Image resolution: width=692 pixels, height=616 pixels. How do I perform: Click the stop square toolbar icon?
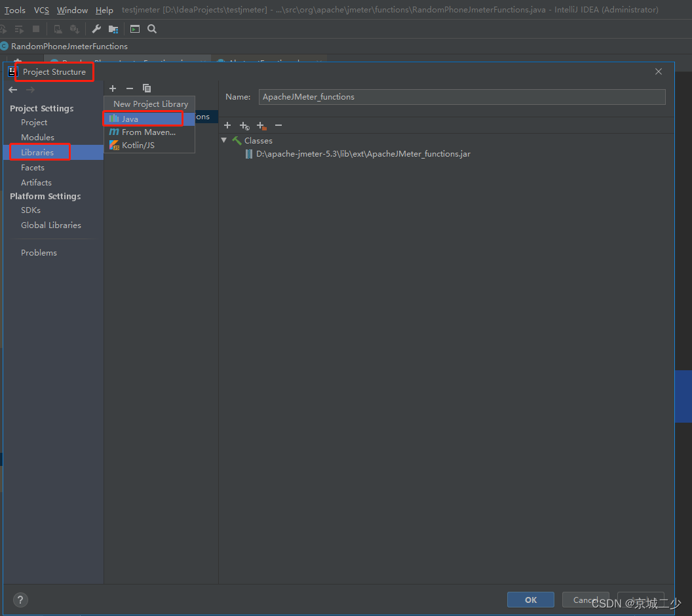(x=36, y=29)
